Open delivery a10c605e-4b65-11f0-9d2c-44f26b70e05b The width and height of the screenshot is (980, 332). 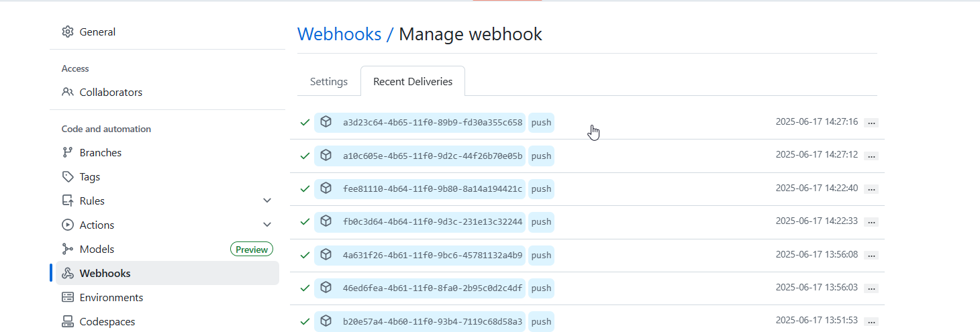(x=432, y=156)
